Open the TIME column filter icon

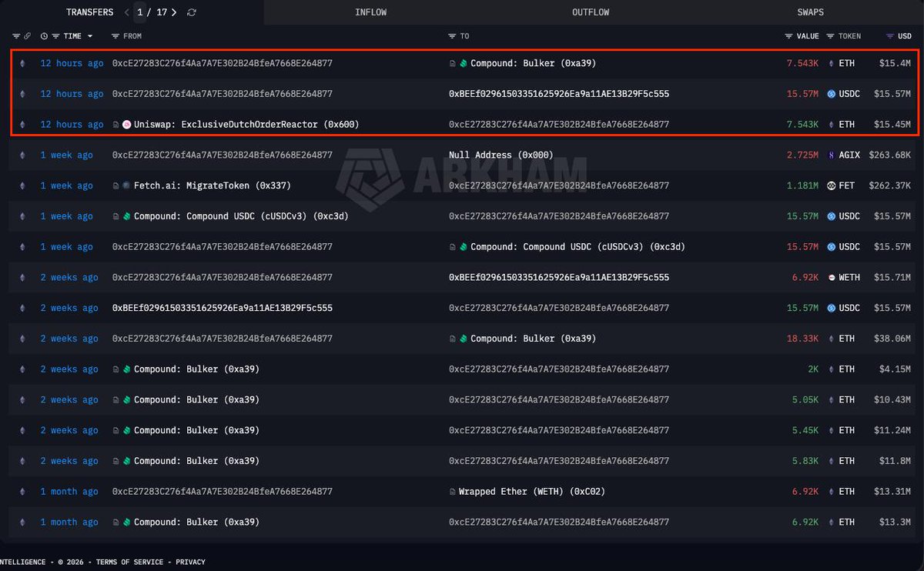click(55, 36)
